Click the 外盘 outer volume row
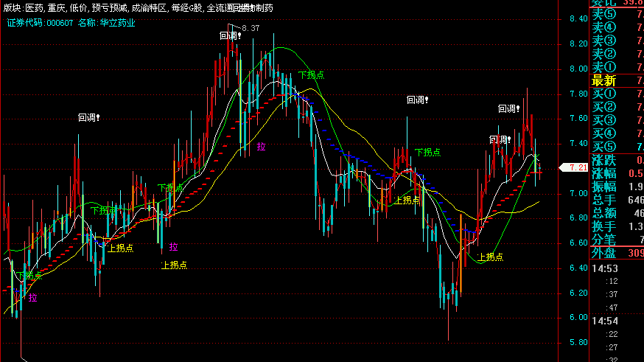This screenshot has height=362, width=644. [x=617, y=253]
